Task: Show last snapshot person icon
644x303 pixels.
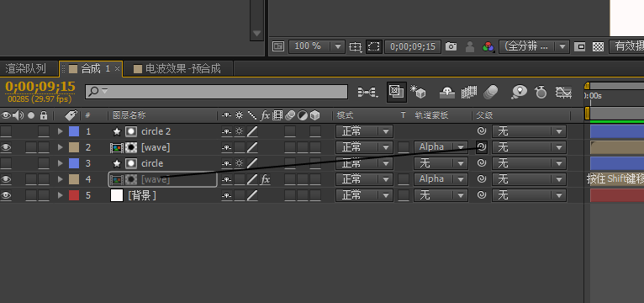Action: [x=470, y=46]
